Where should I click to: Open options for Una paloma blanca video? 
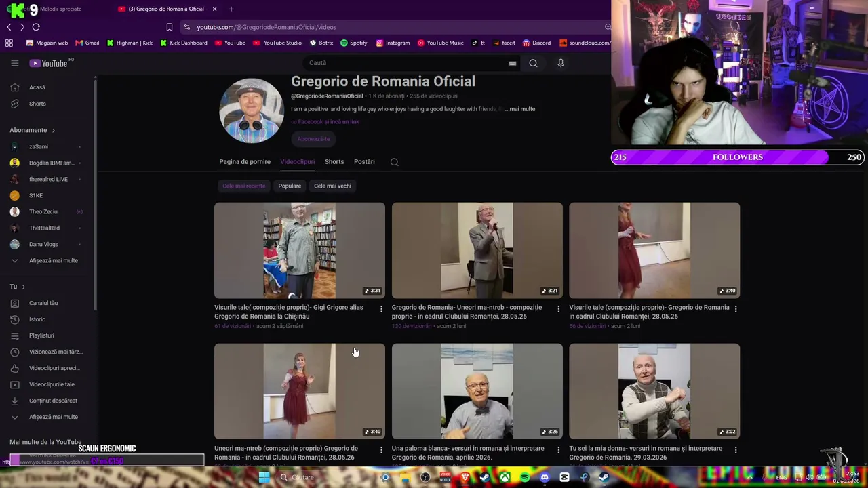pos(559,450)
